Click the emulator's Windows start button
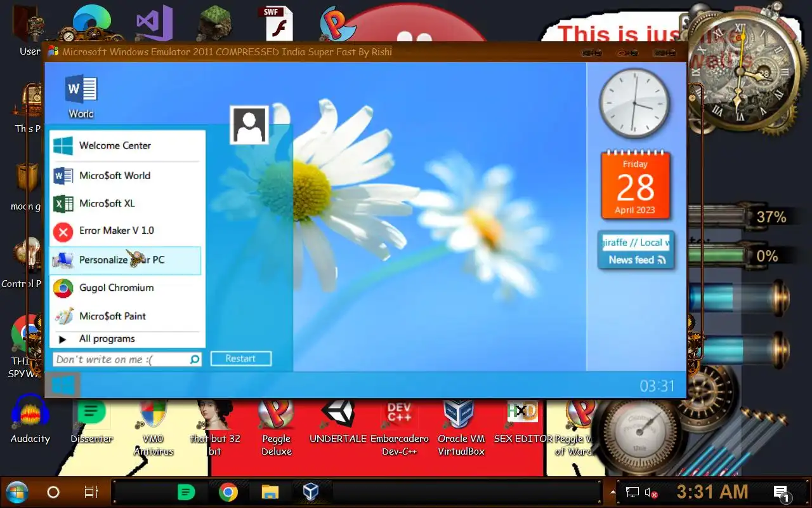 (63, 385)
